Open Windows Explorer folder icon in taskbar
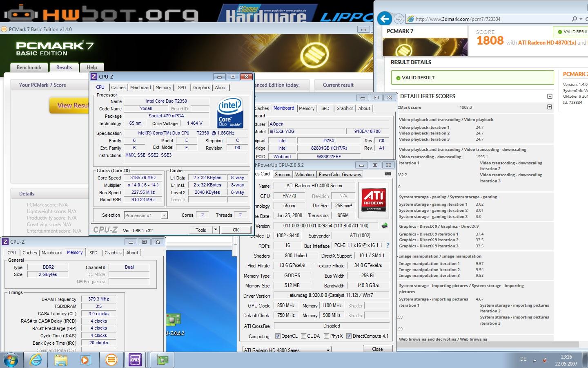The height and width of the screenshot is (368, 588). [61, 360]
